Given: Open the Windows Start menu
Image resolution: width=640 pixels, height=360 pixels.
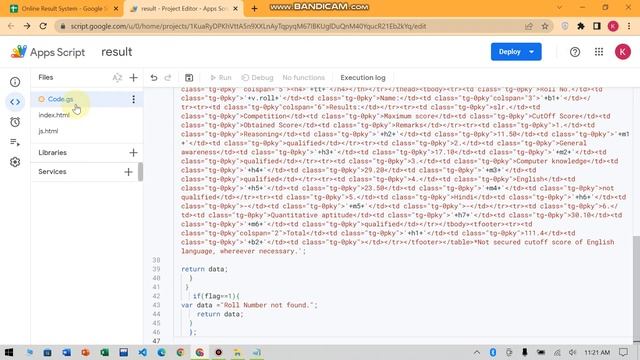Looking at the screenshot, I should [x=8, y=352].
